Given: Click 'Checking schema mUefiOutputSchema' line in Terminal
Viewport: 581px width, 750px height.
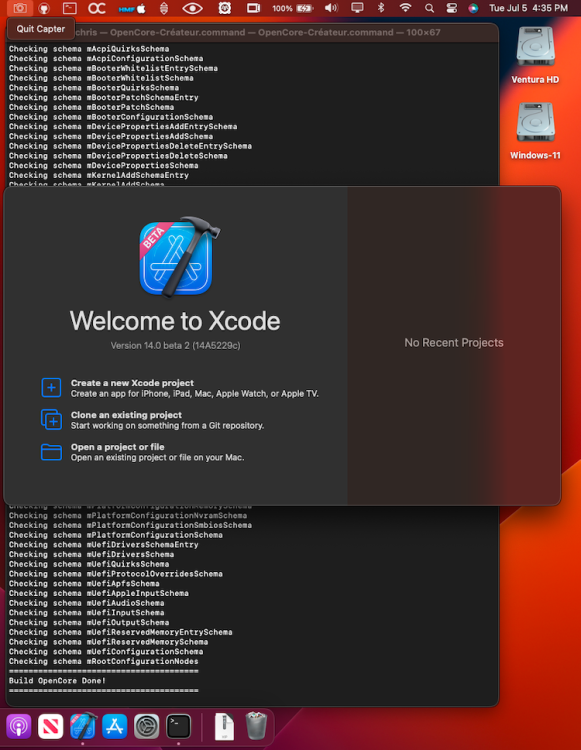Looking at the screenshot, I should [x=89, y=623].
